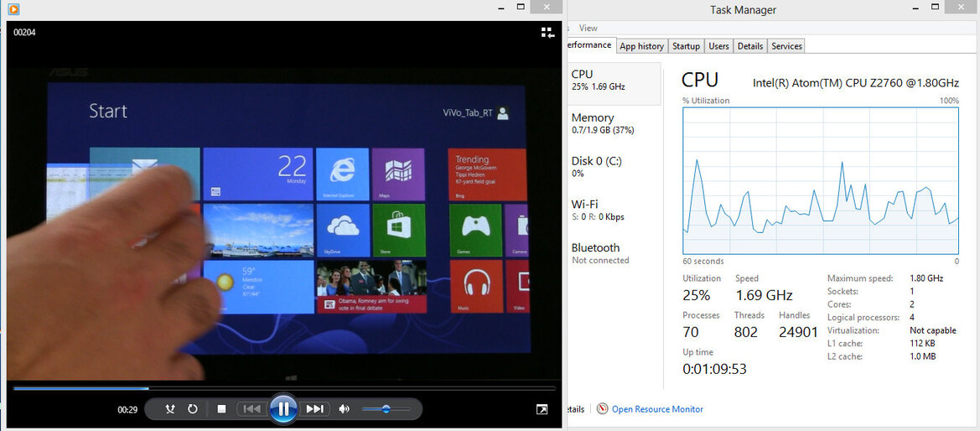
Task: Open the Details tab
Action: click(750, 46)
